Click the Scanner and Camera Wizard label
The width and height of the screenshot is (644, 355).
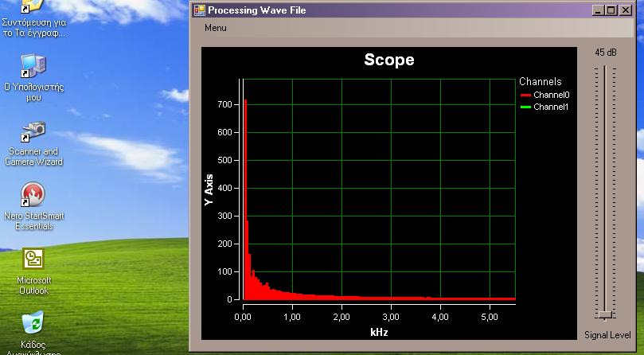[33, 157]
